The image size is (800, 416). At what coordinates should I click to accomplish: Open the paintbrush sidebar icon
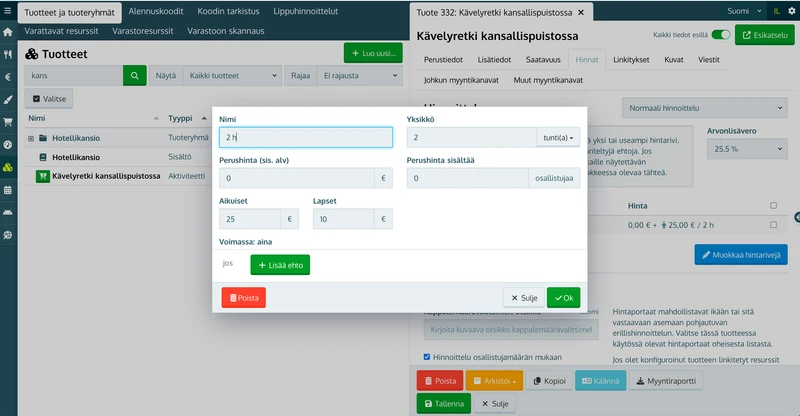pyautogui.click(x=8, y=100)
